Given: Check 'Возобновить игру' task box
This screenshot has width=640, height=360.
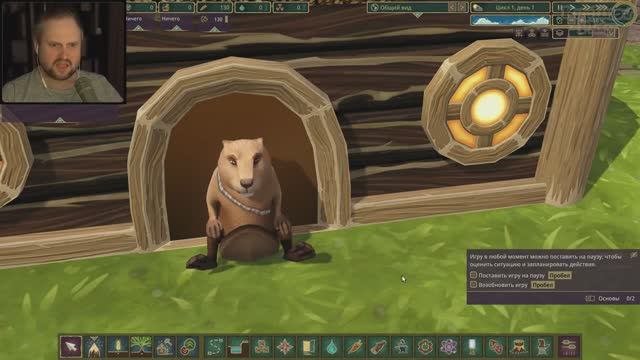Looking at the screenshot, I should [473, 285].
